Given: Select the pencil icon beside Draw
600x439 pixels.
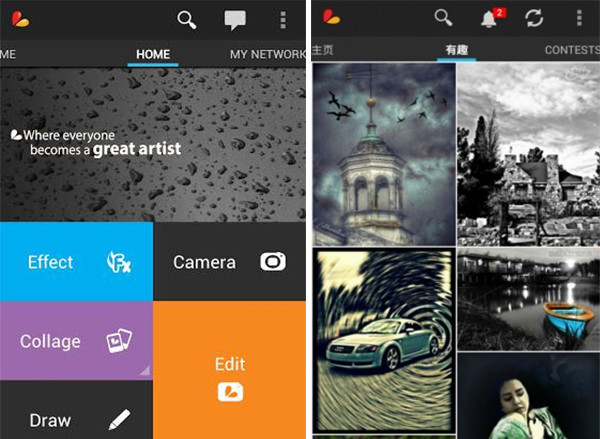Looking at the screenshot, I should [x=119, y=420].
